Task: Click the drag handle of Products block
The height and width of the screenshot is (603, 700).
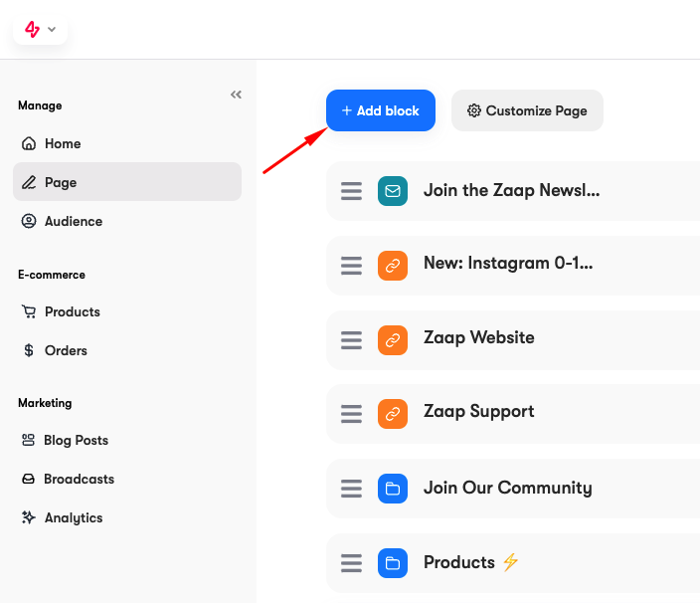Action: (x=351, y=563)
